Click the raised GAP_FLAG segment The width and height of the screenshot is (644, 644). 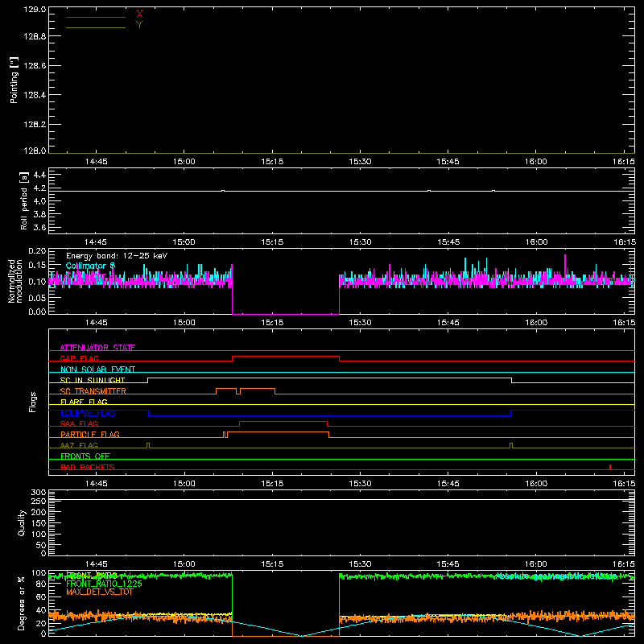tap(286, 357)
